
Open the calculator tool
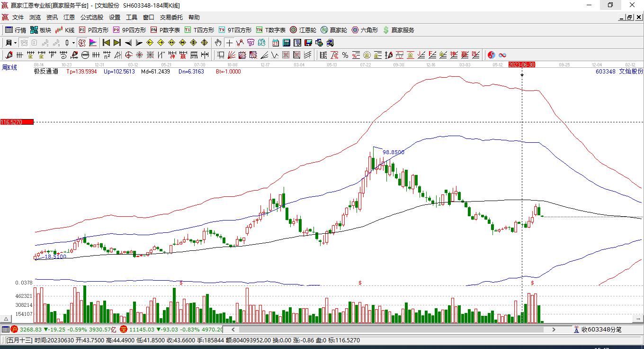coord(286,43)
